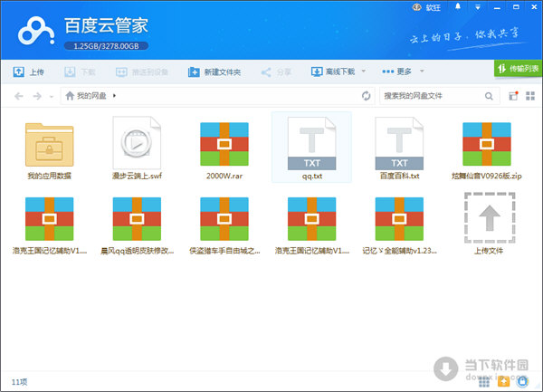Click the orange upload status bar icon
Screen dimensions: 543x392
504,382
